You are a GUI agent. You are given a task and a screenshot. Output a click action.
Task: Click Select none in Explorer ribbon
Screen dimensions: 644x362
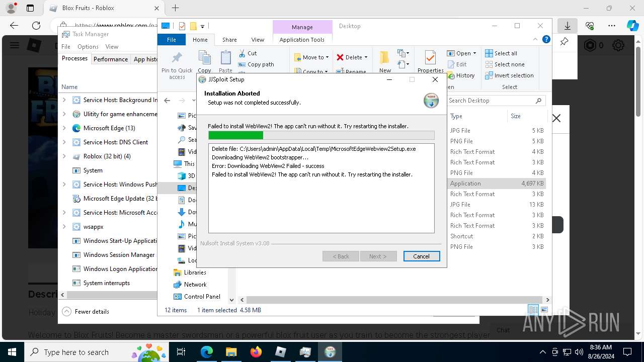[505, 64]
